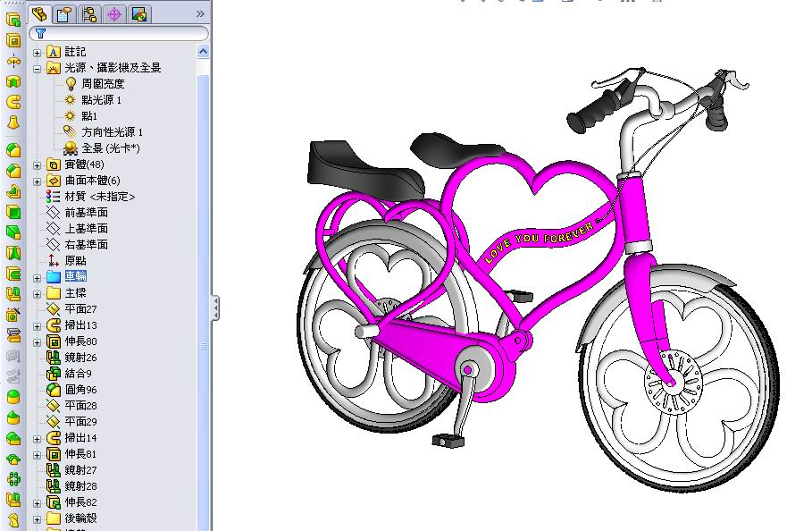Screen dimensions: 812x531
Task: Expand the 伸長82 extrude feature
Action: 37,502
